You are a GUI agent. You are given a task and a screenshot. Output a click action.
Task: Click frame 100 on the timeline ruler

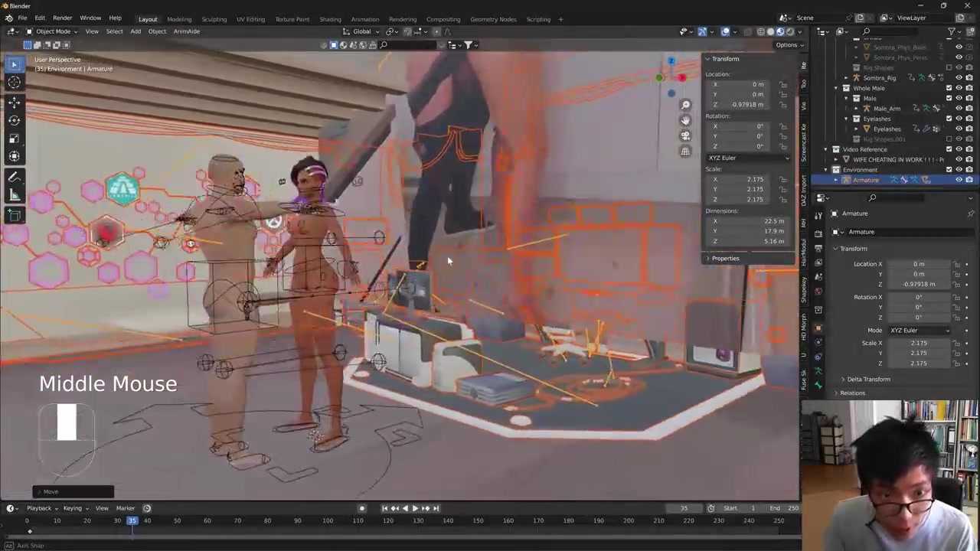tap(328, 521)
